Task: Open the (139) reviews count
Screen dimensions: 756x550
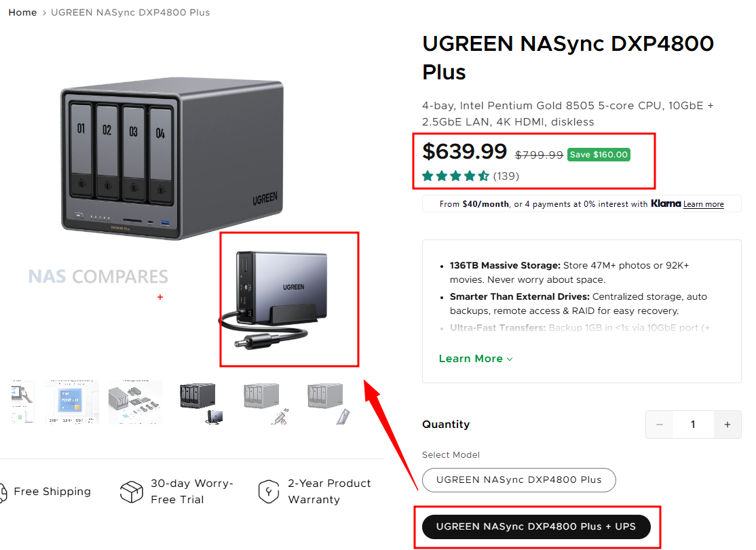Action: pos(506,176)
